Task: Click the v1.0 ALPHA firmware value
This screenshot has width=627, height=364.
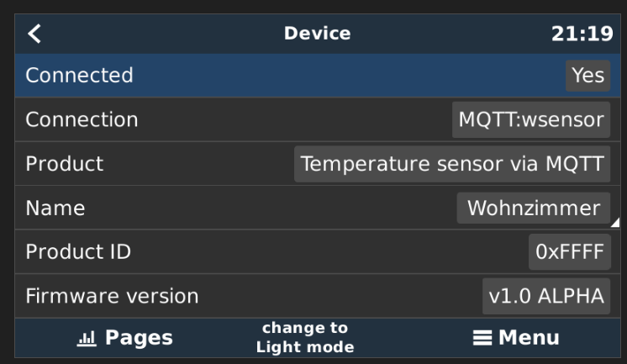Action: [546, 297]
